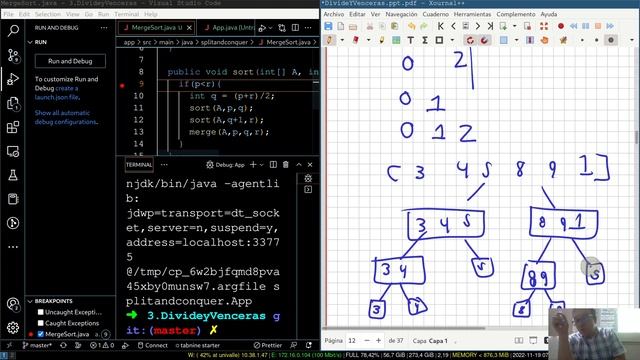Open select region dropdown arrow
Viewport: 640px width, 360px height.
click(x=516, y=40)
